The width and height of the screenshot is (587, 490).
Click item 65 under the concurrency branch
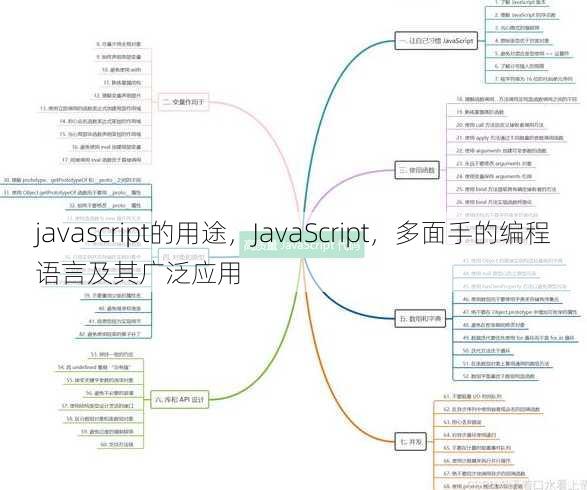pos(477,448)
